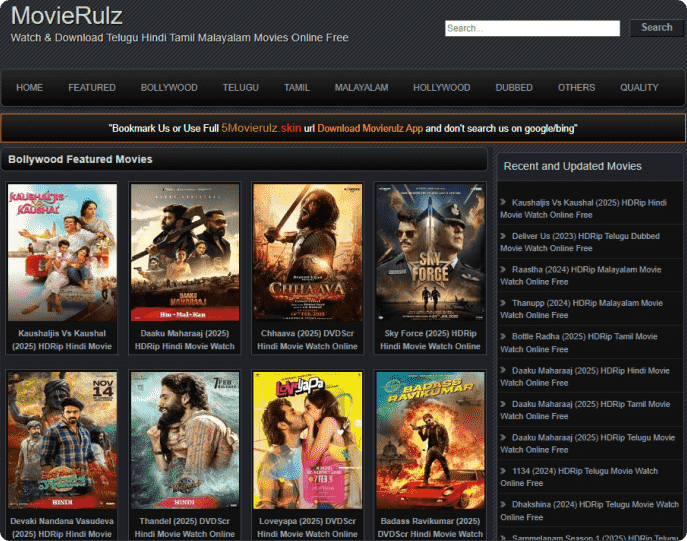The width and height of the screenshot is (687, 541).
Task: Click the Search button
Action: [x=656, y=28]
